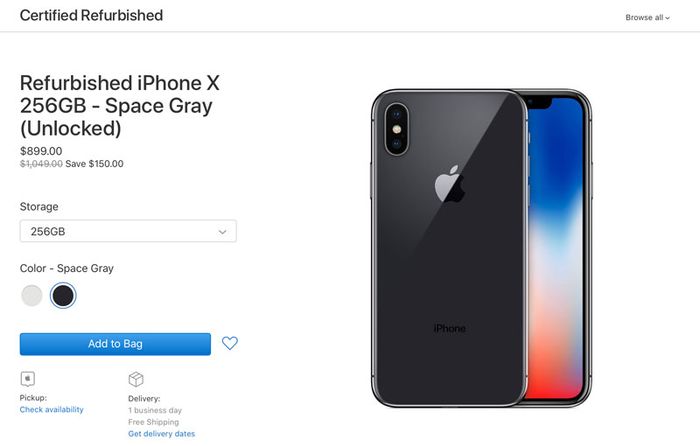Viewport: 700px width, 446px height.
Task: Click the iPhone rear camera module
Action: [396, 129]
